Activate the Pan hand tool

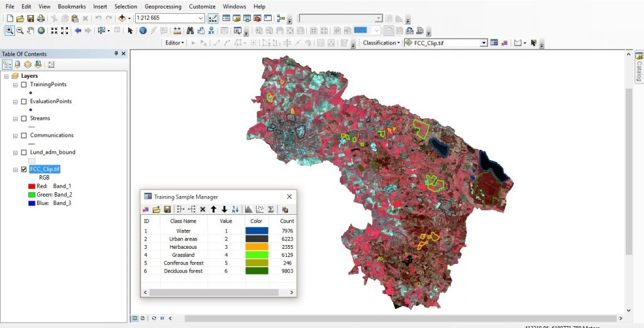tap(31, 30)
